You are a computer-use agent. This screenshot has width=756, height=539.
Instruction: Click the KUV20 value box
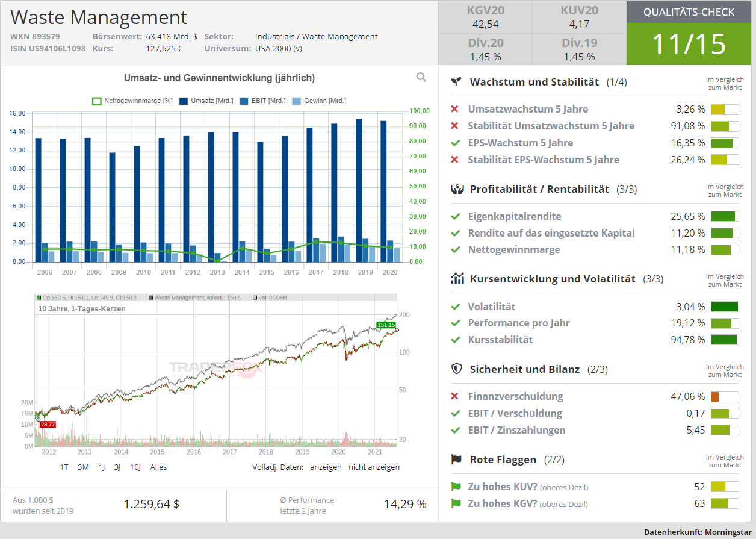click(579, 17)
